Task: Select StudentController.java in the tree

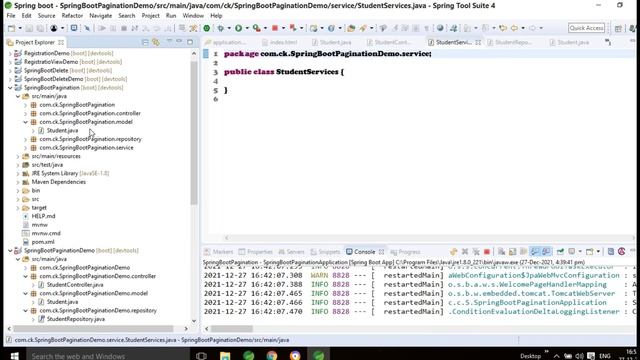Action: click(x=75, y=285)
